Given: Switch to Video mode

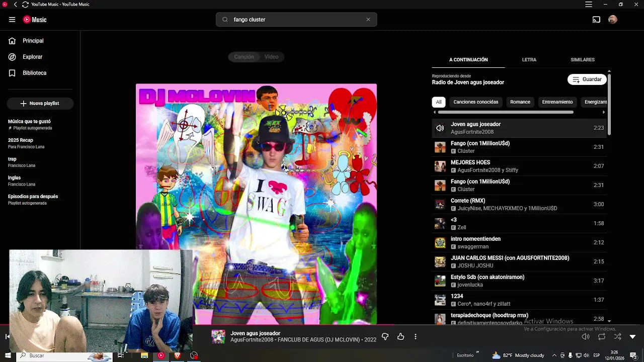Looking at the screenshot, I should (x=272, y=57).
